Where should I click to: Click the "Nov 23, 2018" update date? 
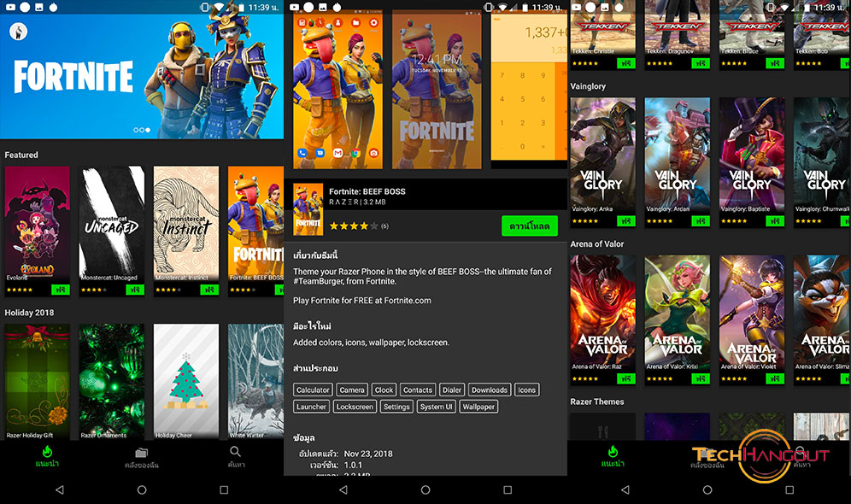(x=368, y=454)
